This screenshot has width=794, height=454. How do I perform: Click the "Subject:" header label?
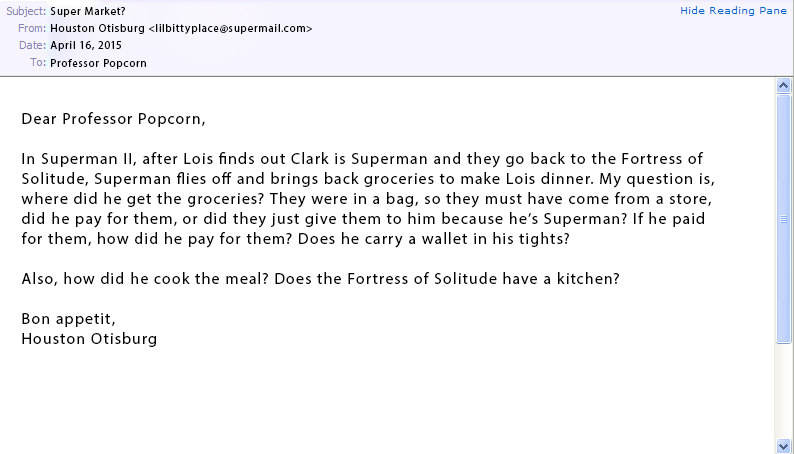point(25,11)
